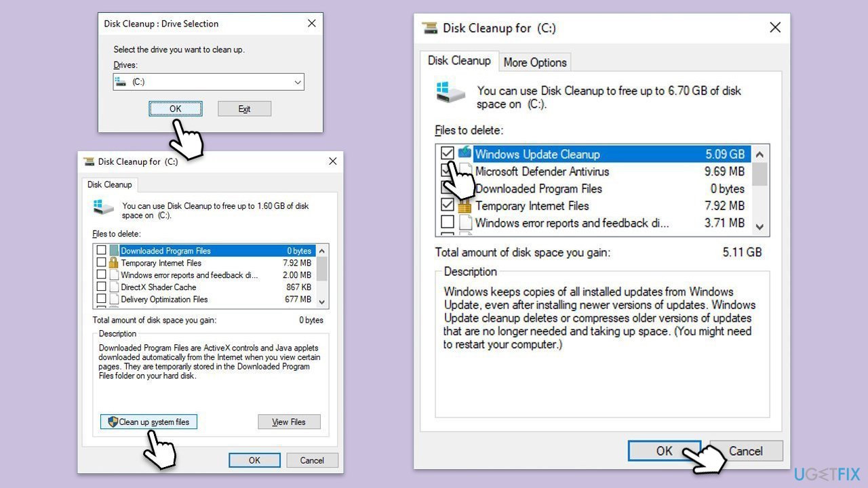Click the Disk Cleanup title bar icon
Screen dimensions: 868x488
[x=429, y=28]
